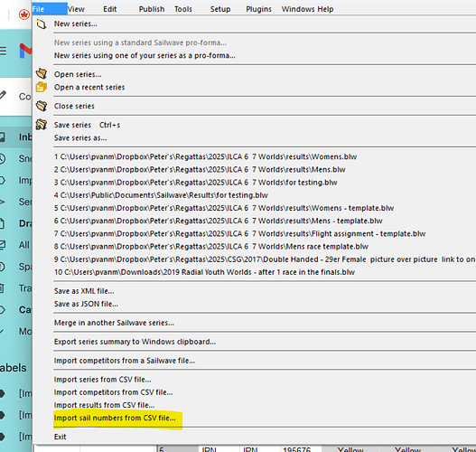Open the Tools menu
476x452 pixels.
(x=183, y=9)
